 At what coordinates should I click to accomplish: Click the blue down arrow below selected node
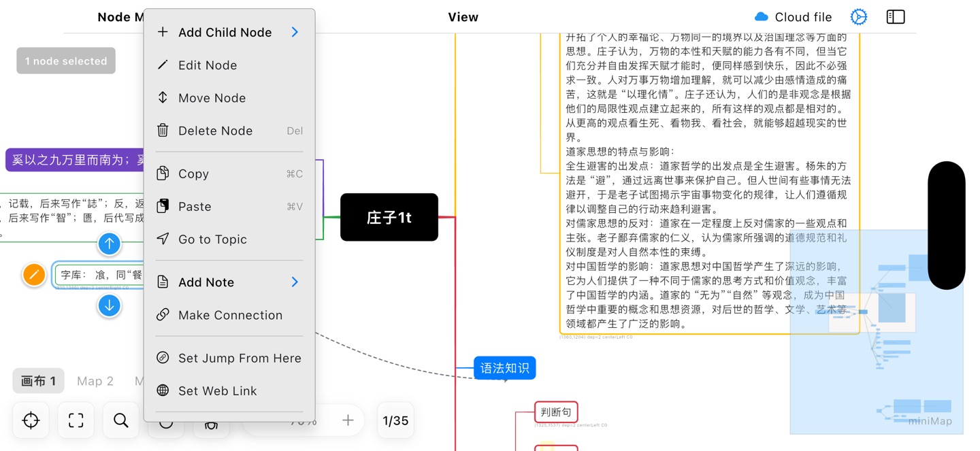tap(109, 306)
